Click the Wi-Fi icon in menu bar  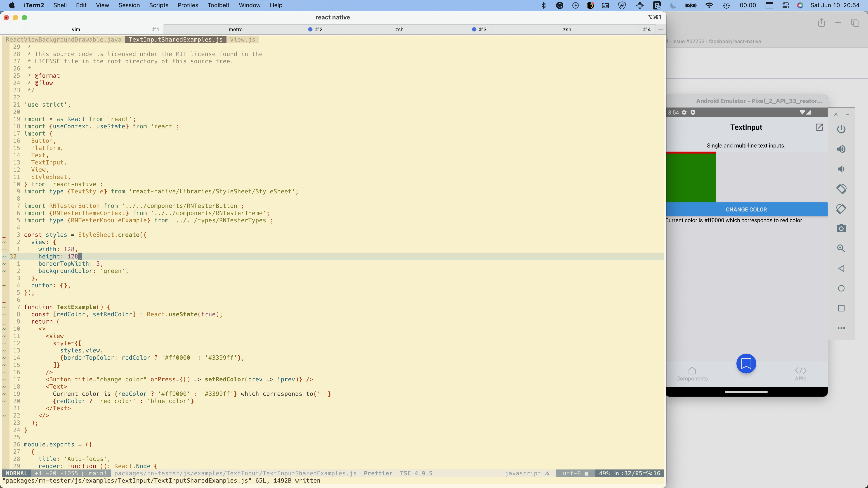coord(709,5)
